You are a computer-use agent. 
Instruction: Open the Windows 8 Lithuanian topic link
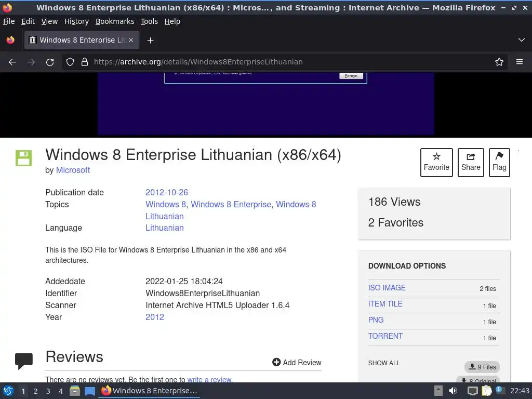(x=231, y=210)
